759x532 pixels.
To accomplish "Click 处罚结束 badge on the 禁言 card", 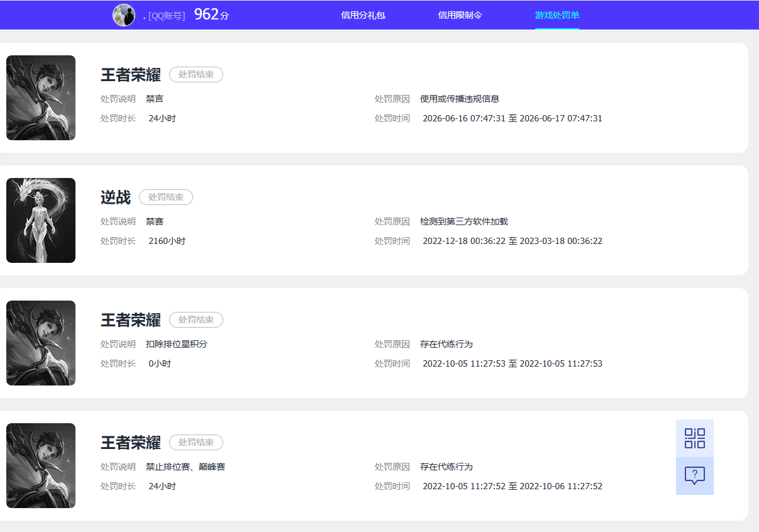I will (x=196, y=74).
